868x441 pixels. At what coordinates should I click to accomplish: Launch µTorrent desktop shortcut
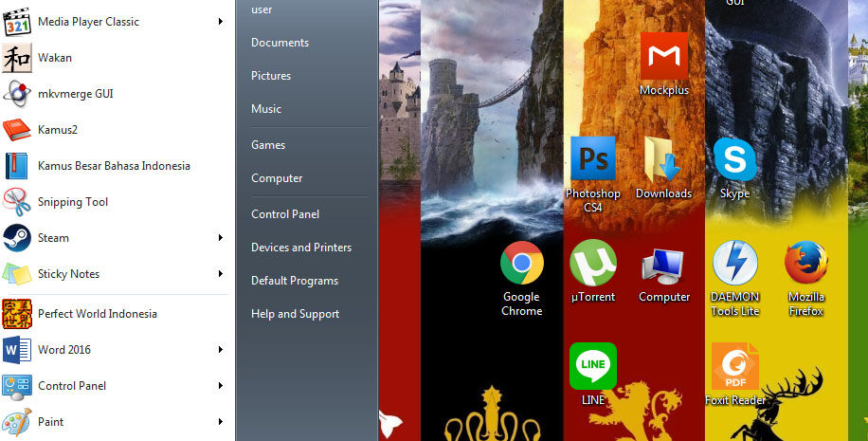click(x=593, y=263)
